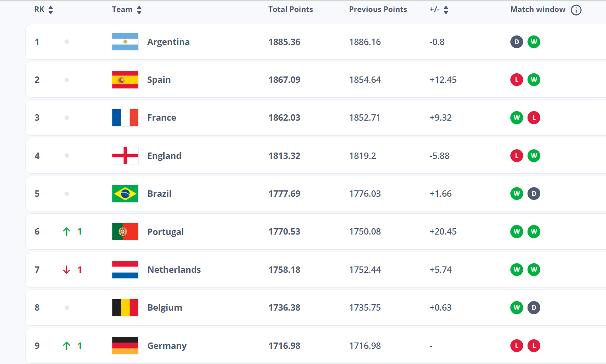Click the Argentina flag icon

point(125,42)
